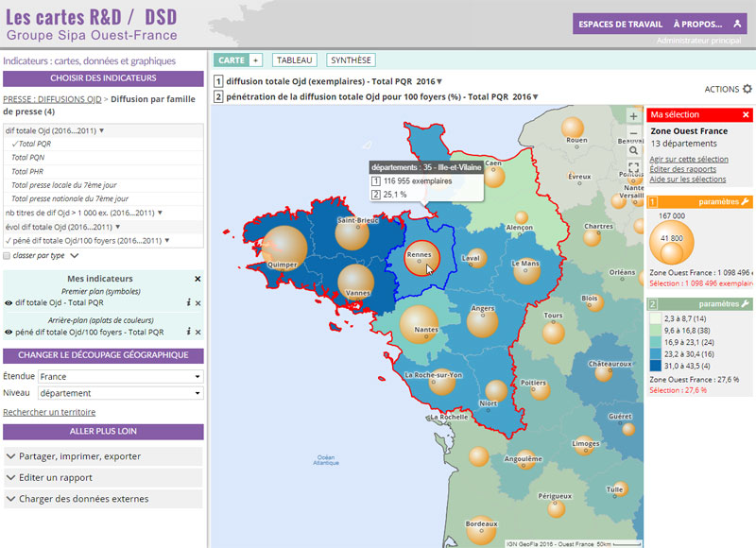Toggle fullscreen map view icon
Viewport: 756px width, 548px height.
click(633, 168)
